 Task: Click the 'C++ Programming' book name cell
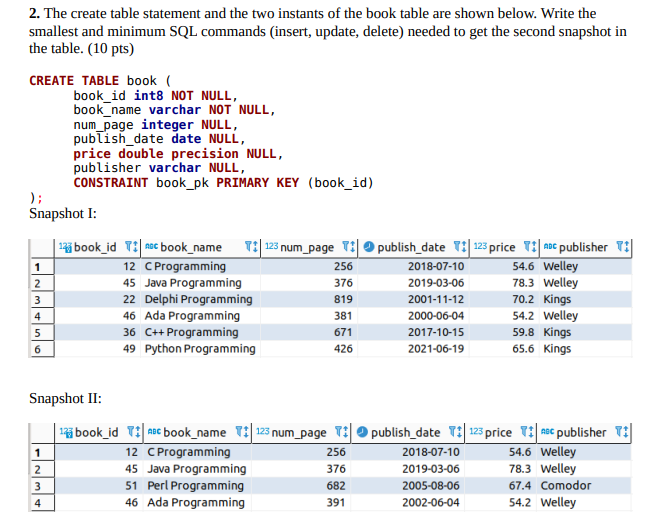coord(200,332)
